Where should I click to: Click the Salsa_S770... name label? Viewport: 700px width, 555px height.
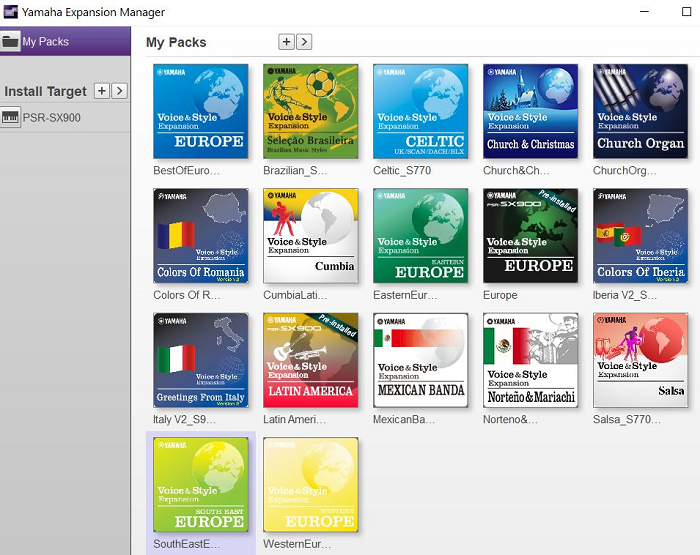coord(627,420)
